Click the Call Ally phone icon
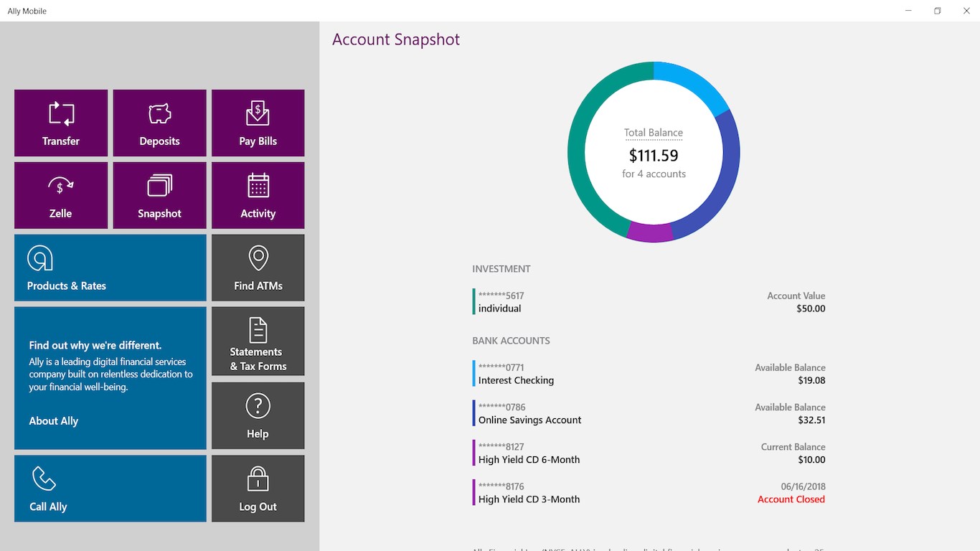The image size is (980, 551). (43, 479)
